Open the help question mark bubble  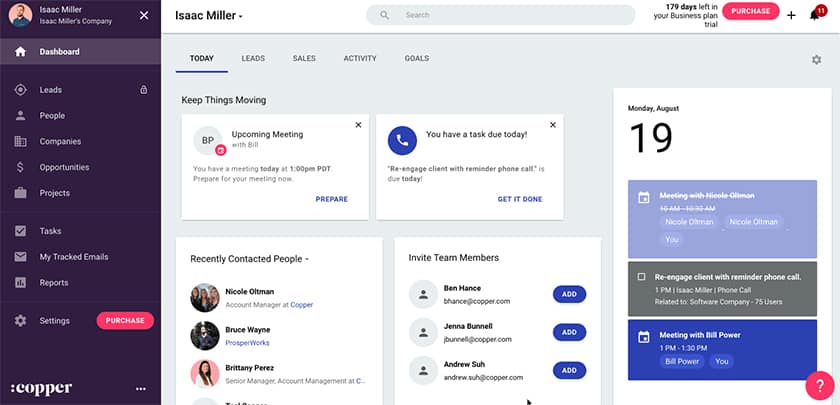point(820,385)
